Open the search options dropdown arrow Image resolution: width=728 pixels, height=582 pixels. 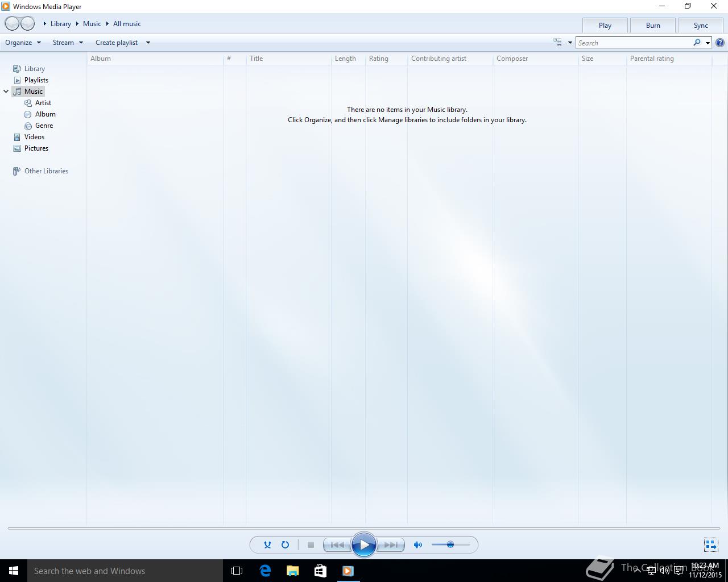(x=708, y=43)
